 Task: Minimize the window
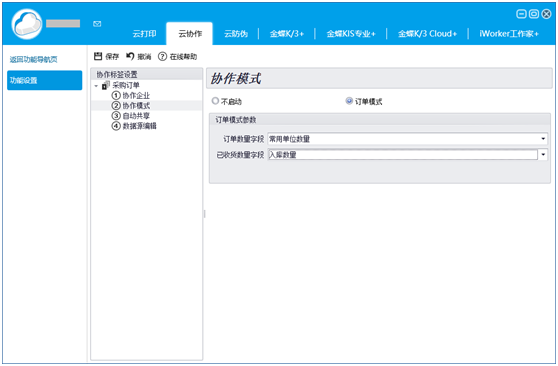click(521, 14)
